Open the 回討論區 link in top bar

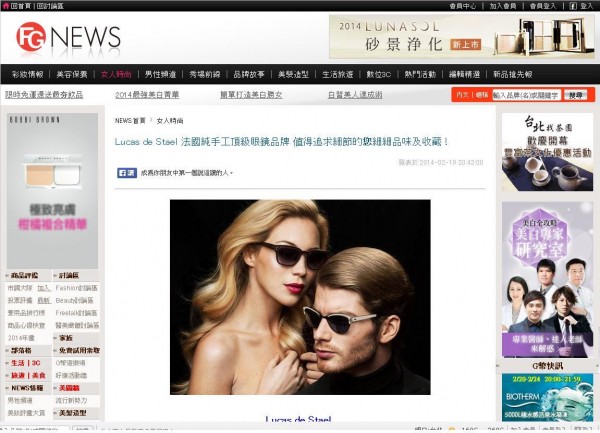click(50, 6)
